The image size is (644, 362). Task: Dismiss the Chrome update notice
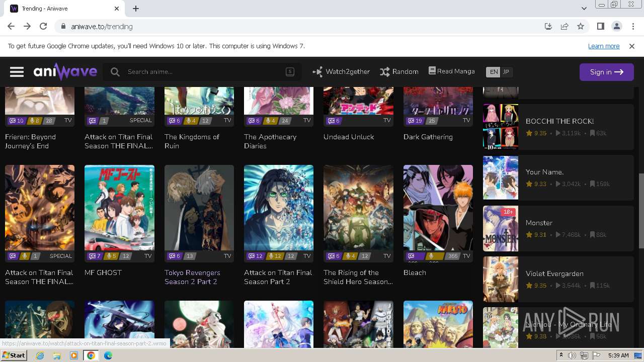click(x=632, y=46)
